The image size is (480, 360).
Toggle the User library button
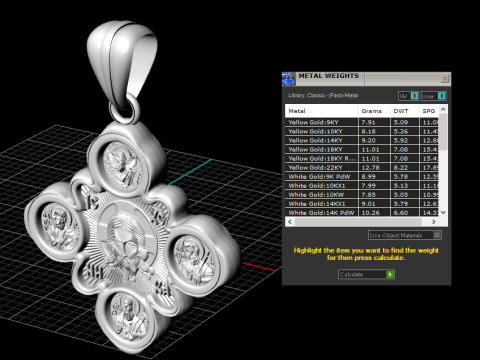[433, 96]
